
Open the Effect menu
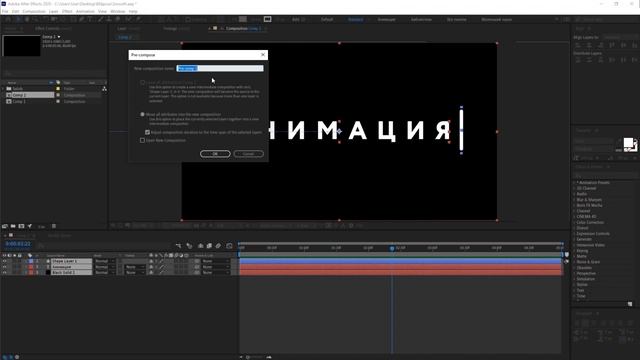[x=67, y=11]
